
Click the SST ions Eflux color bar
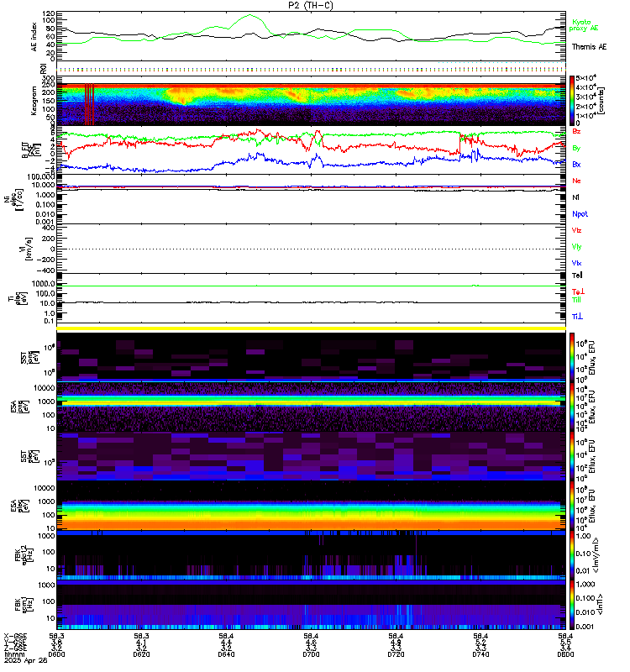572,358
